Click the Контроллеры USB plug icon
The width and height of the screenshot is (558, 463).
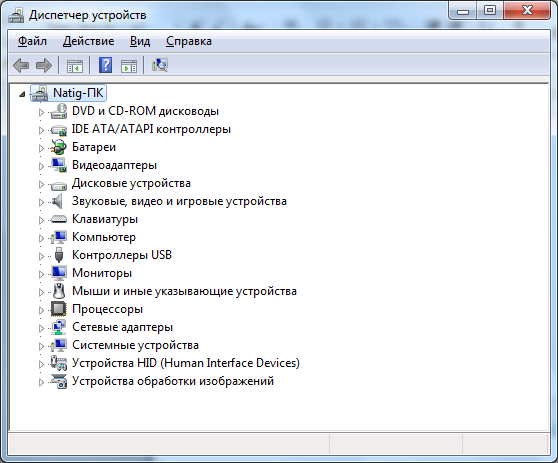[59, 255]
